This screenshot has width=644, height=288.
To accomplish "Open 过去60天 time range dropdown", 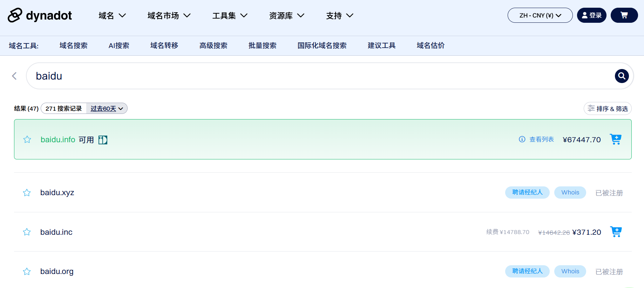I will pyautogui.click(x=107, y=109).
